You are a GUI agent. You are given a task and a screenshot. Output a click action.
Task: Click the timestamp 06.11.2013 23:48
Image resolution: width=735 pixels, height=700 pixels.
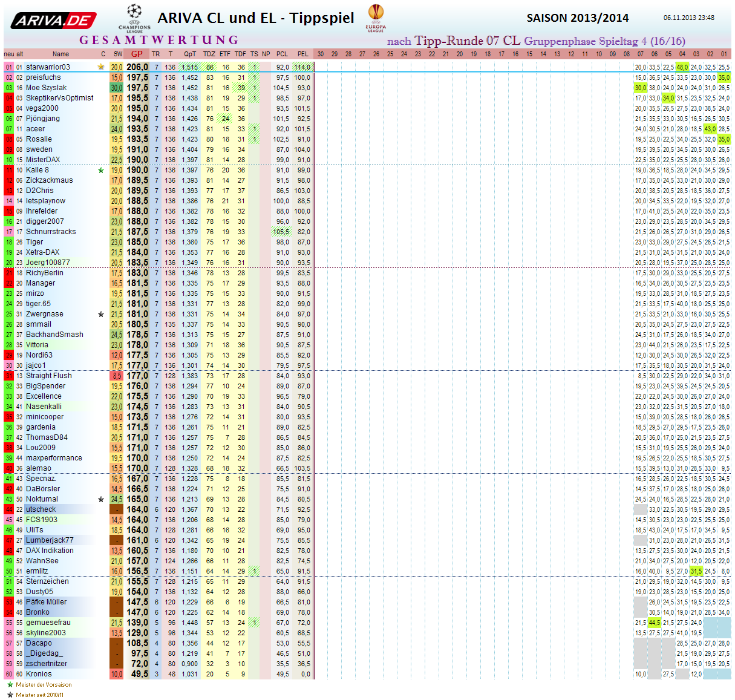coord(689,18)
